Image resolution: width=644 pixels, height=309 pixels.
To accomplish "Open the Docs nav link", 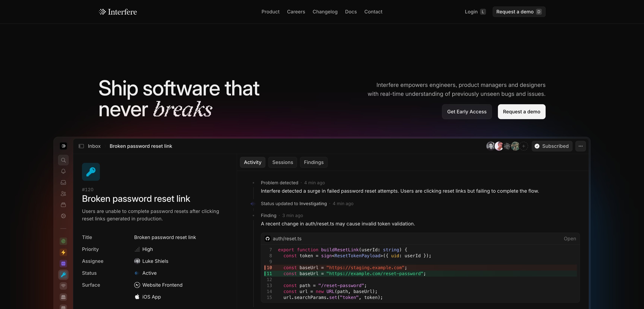I will (351, 12).
